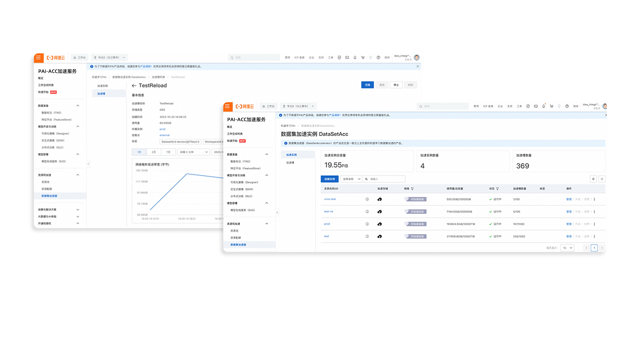This screenshot has height=355, width=644.
Task: Click the info icon beside the prod instance
Action: tap(367, 224)
